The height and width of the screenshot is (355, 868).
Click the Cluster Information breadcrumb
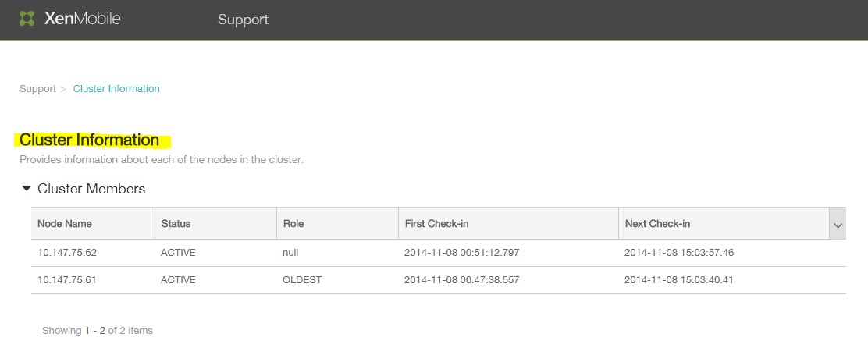point(116,89)
